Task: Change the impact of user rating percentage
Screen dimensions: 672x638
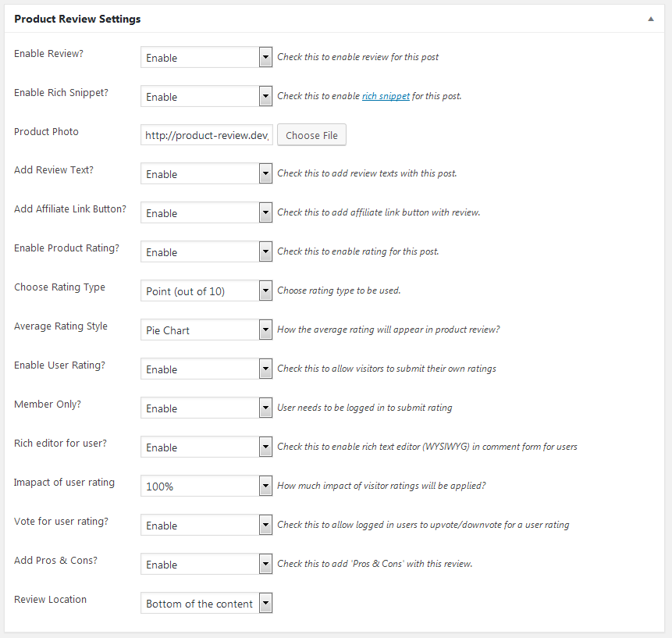Action: click(206, 487)
